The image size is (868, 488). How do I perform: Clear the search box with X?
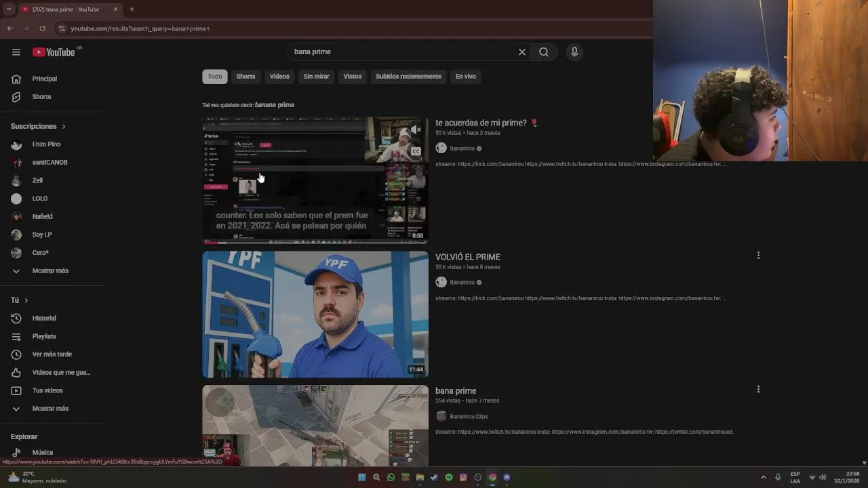pos(522,52)
